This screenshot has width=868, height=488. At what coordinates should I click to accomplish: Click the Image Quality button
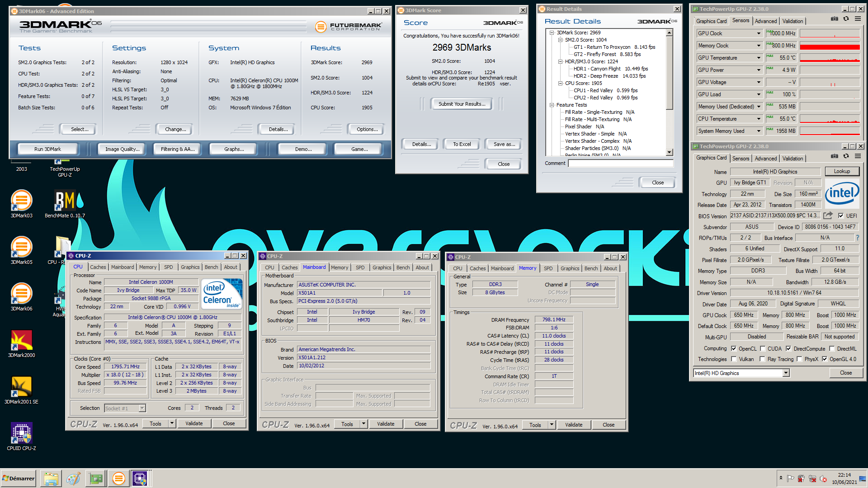point(122,149)
